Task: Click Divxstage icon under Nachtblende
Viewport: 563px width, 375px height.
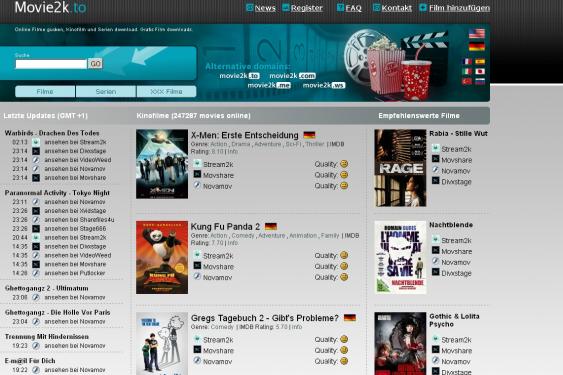Action: pyautogui.click(x=436, y=272)
